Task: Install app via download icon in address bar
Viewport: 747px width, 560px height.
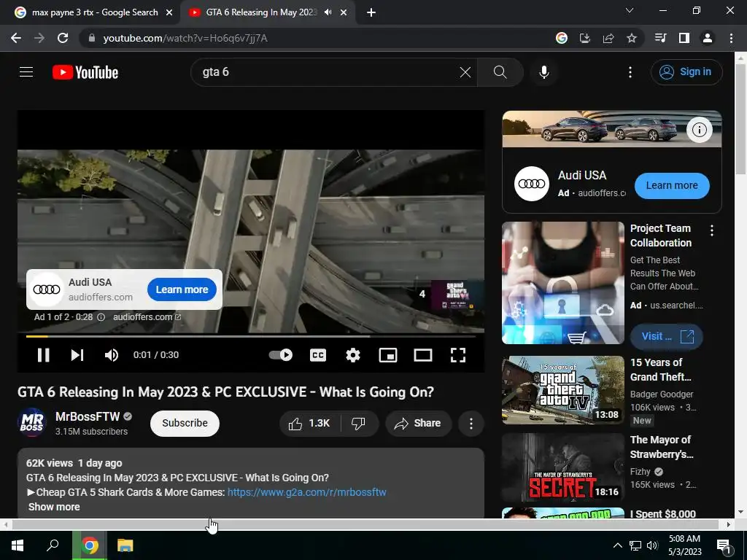Action: [584, 38]
